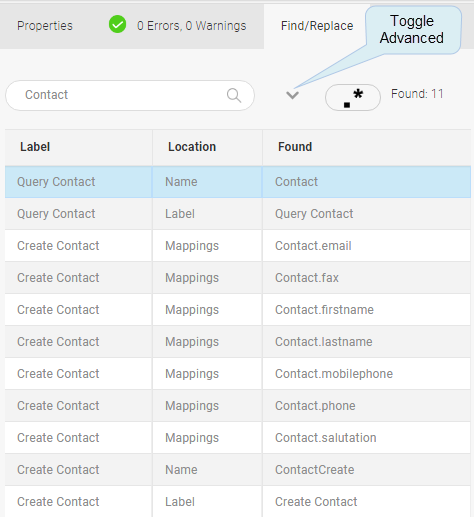Switch to the Find/Replace tab
The width and height of the screenshot is (474, 517).
coord(317,26)
